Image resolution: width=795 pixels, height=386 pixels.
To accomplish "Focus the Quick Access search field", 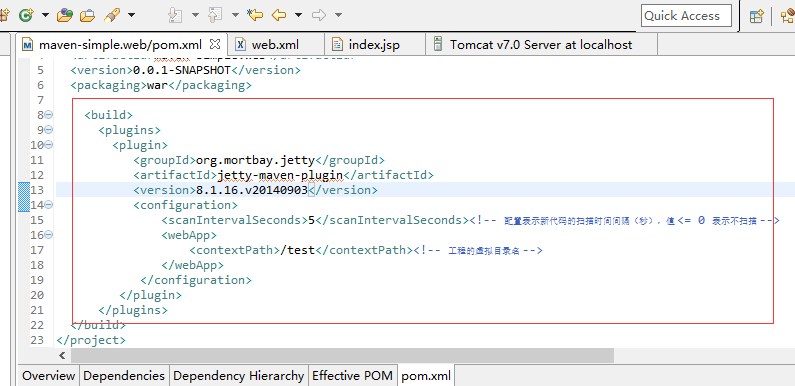I will (686, 16).
